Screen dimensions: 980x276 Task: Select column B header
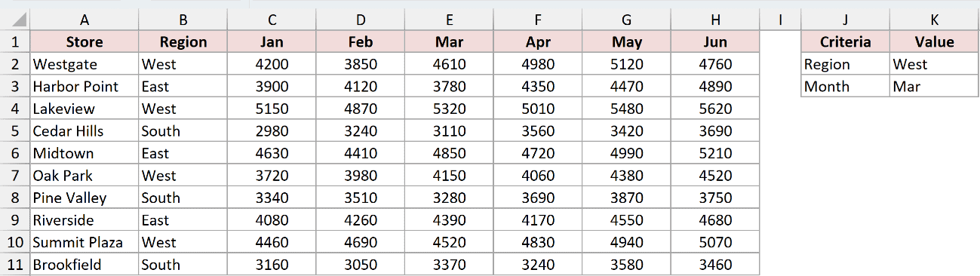coord(183,20)
